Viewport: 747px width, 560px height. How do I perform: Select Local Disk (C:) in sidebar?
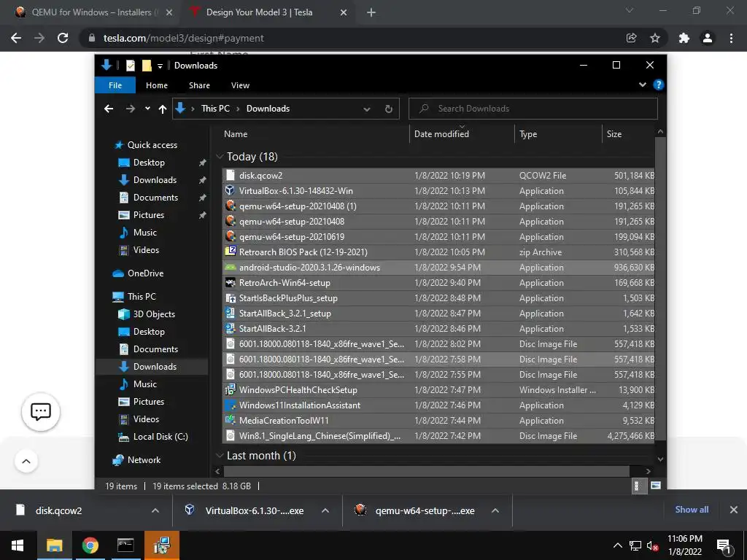(160, 437)
